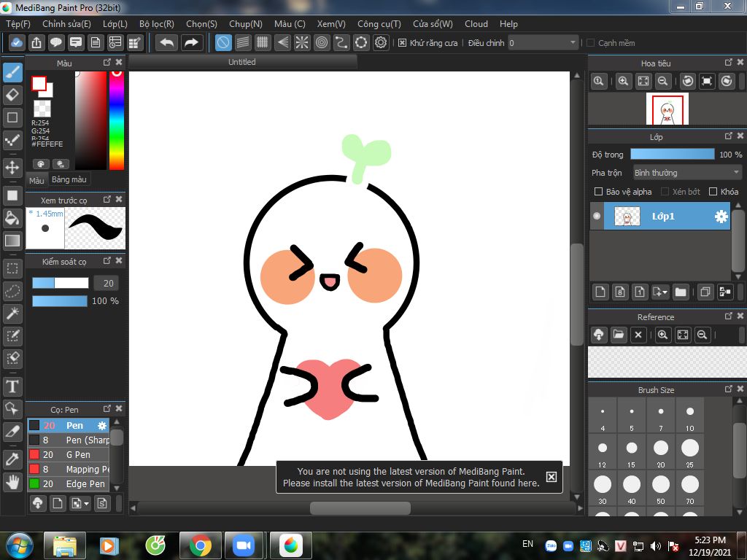
Task: Open the add-layer dropdown arrow button
Action: [659, 292]
